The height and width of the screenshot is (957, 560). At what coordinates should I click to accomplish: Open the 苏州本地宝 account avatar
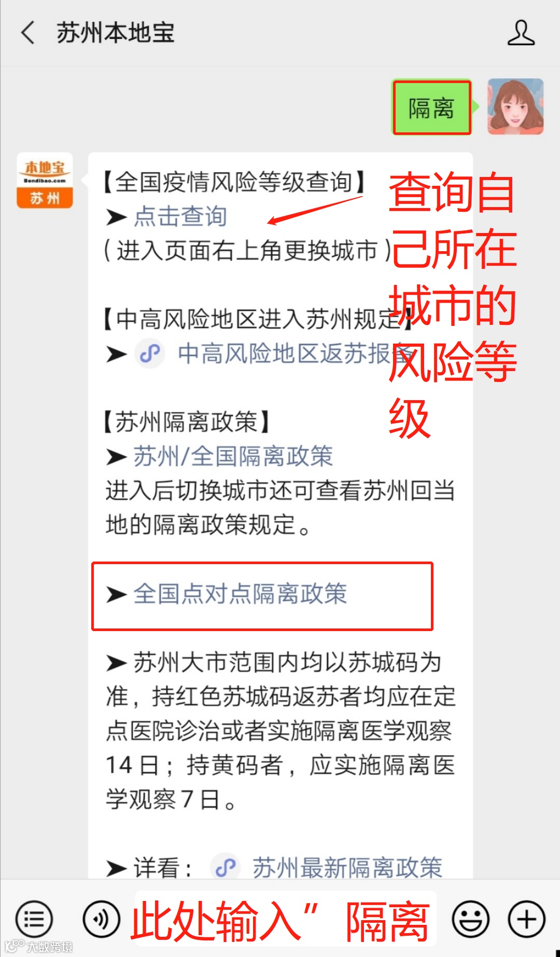click(45, 180)
